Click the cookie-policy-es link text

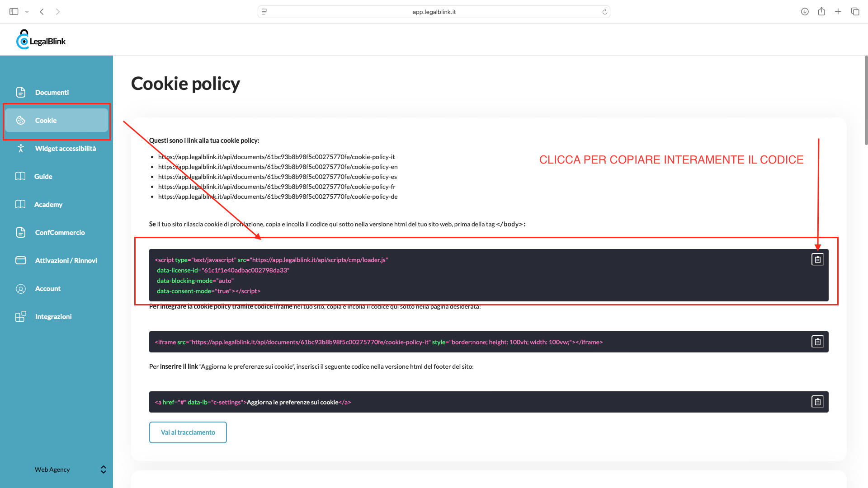pyautogui.click(x=278, y=177)
